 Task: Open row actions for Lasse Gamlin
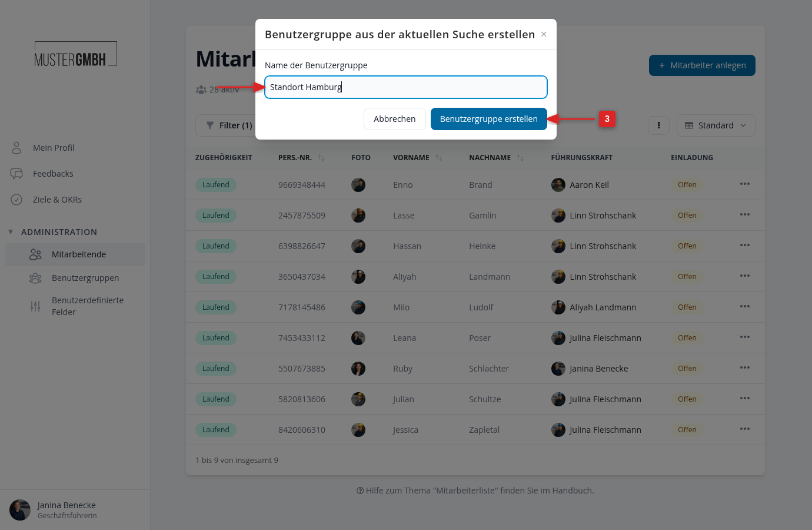(745, 215)
